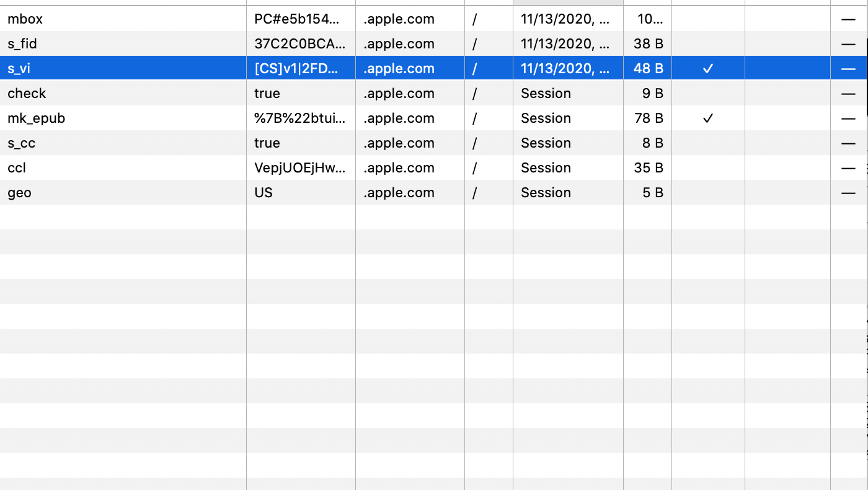Click Session expiry in mk_epub row
The height and width of the screenshot is (490, 868).
(546, 118)
